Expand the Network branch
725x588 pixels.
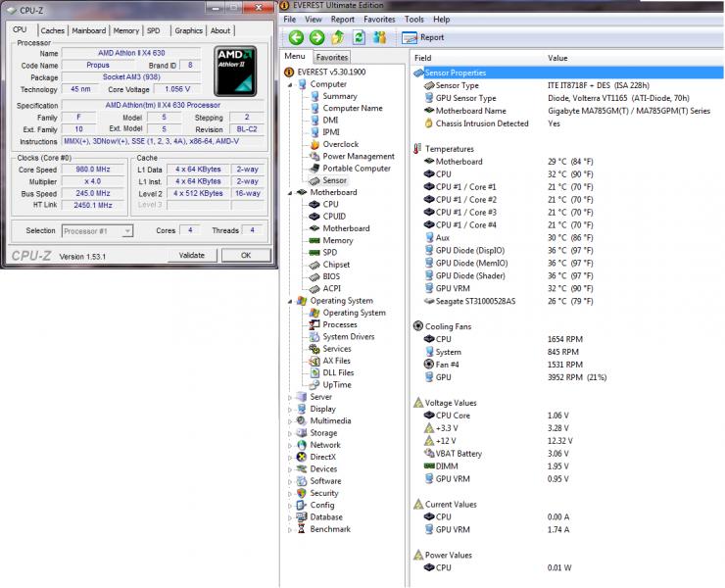click(290, 446)
